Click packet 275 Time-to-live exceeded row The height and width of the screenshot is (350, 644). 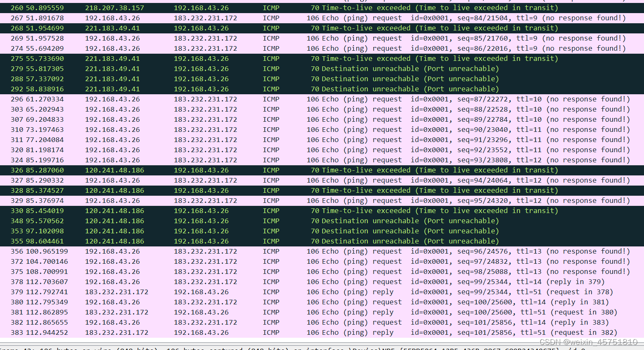[x=322, y=59]
